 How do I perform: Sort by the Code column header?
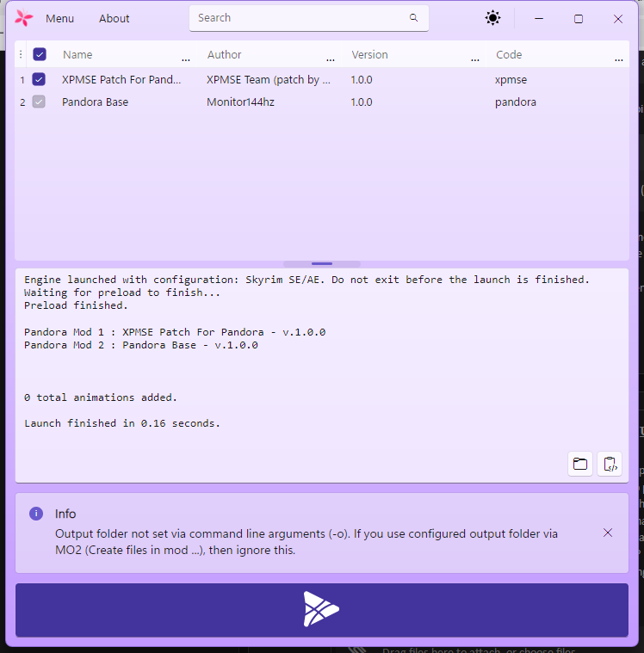coord(509,54)
